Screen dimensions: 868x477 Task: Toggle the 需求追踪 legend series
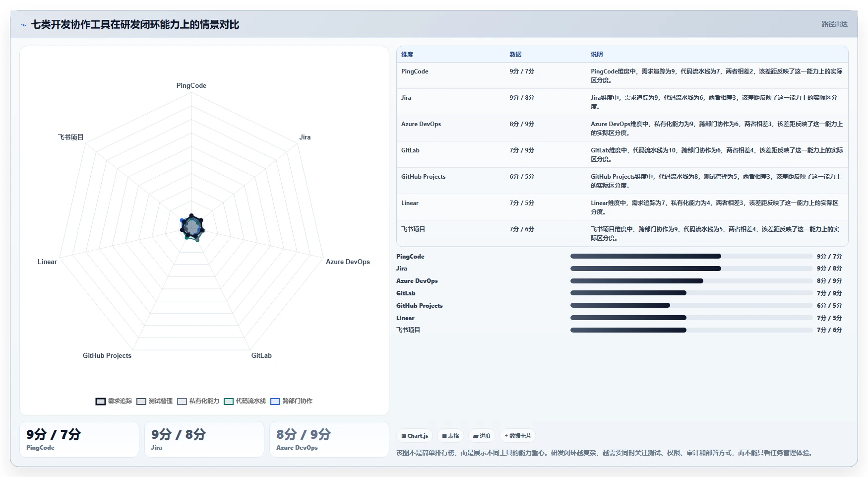tap(114, 401)
